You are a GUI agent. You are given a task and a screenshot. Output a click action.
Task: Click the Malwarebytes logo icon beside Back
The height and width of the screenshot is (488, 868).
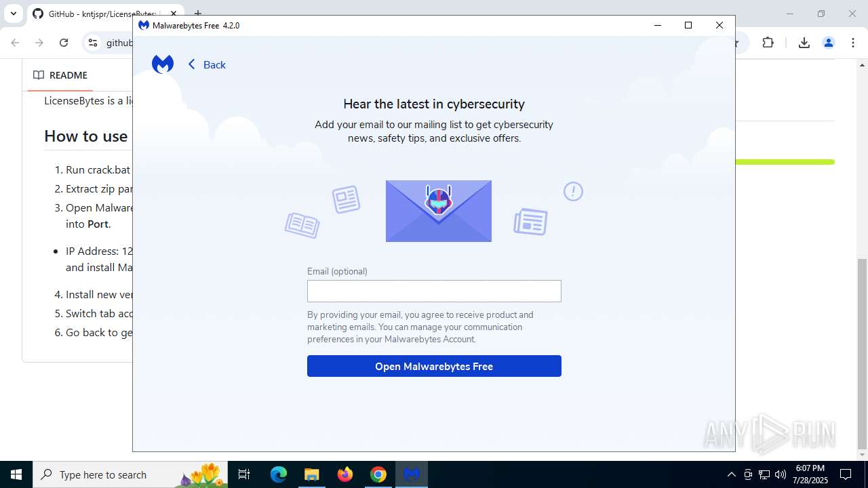click(163, 64)
